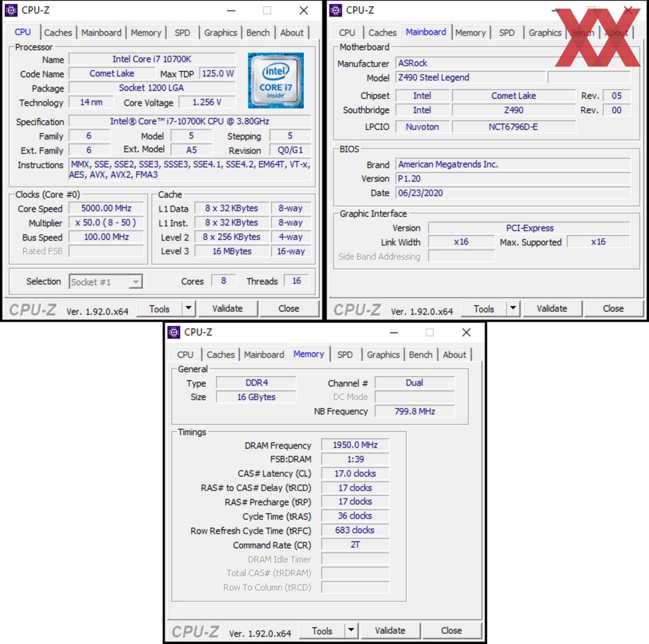Click the BIOS date '06/23/2020'
This screenshot has height=644, width=649.
click(x=513, y=193)
